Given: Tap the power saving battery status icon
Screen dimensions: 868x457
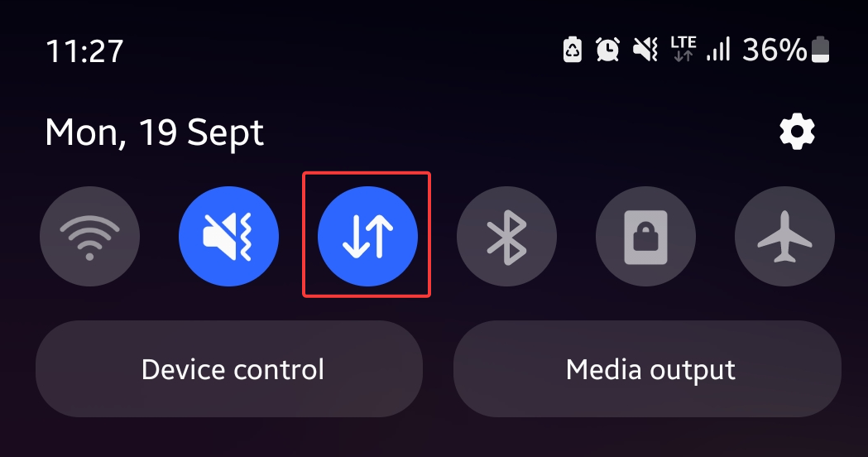Looking at the screenshot, I should [x=573, y=50].
